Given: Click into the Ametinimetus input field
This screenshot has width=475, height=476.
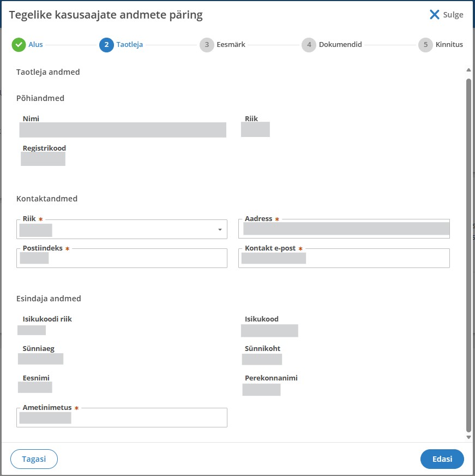Looking at the screenshot, I should point(122,418).
